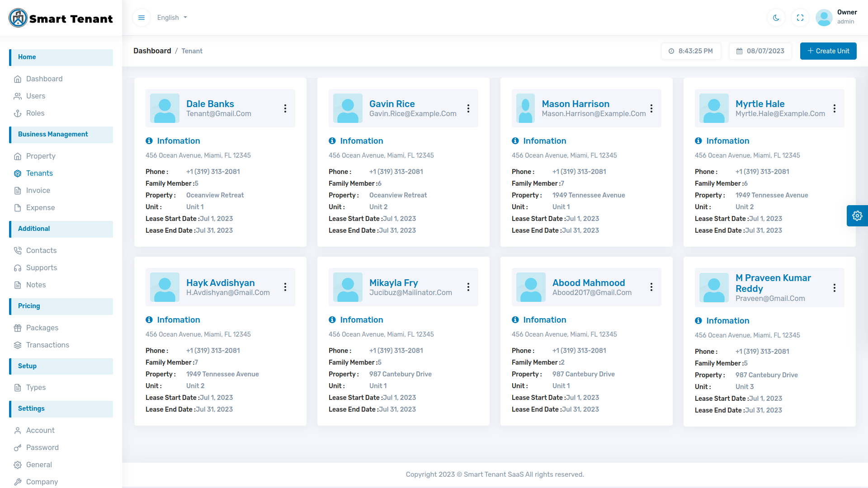Open Mikayla Fry three-dot menu
The width and height of the screenshot is (868, 488).
click(x=468, y=287)
